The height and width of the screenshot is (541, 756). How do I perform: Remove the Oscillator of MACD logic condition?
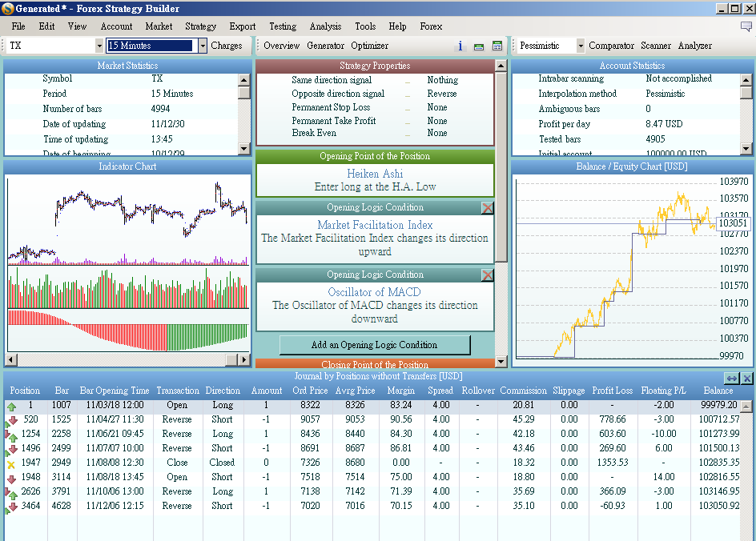coord(488,275)
